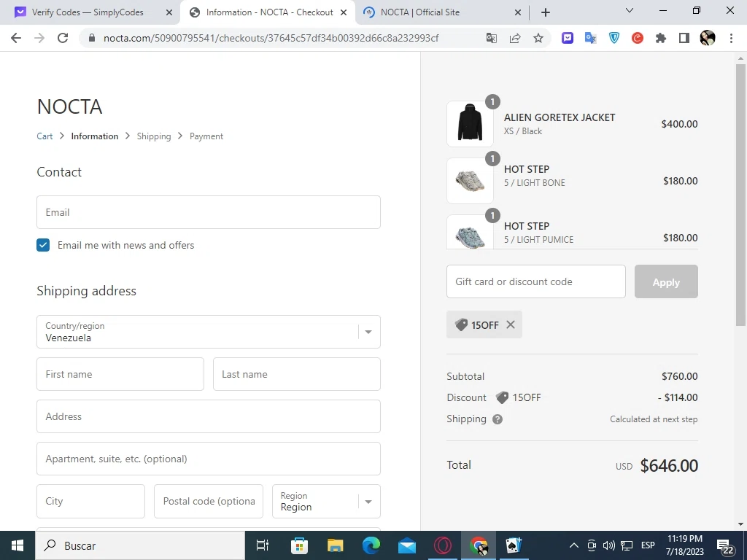Go back using the browser back arrow
747x560 pixels.
(x=16, y=38)
